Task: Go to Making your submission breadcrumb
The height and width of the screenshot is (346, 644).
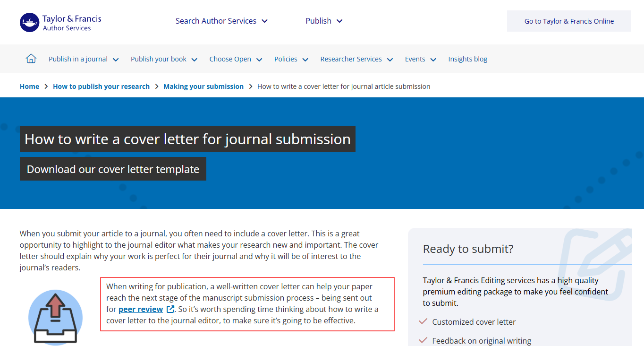Action: click(x=203, y=86)
